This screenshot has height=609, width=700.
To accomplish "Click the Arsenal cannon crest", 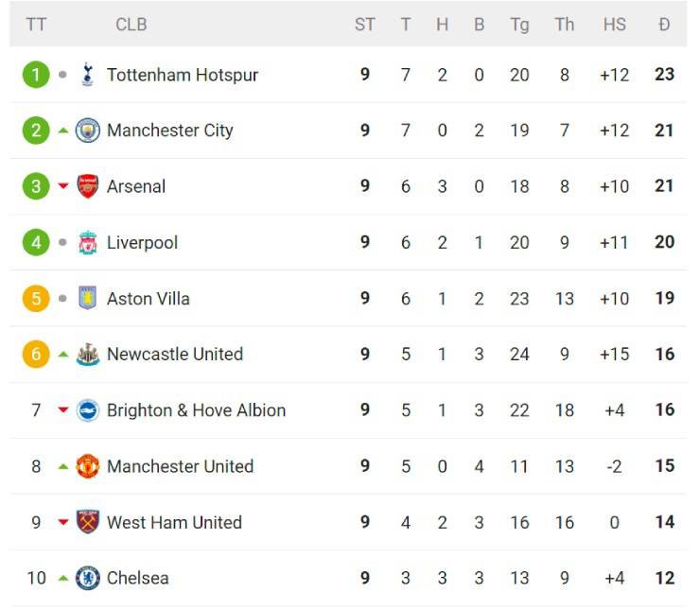I will tap(87, 186).
